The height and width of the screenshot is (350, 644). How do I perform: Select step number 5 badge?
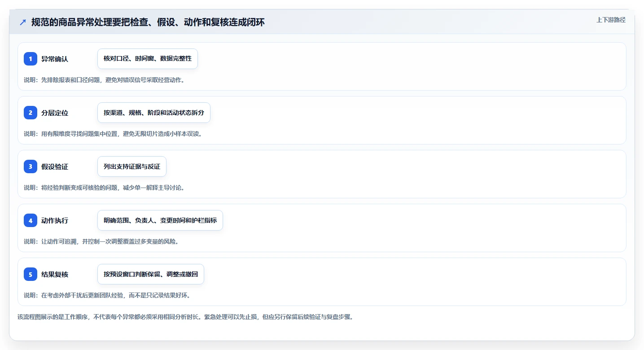coord(31,274)
